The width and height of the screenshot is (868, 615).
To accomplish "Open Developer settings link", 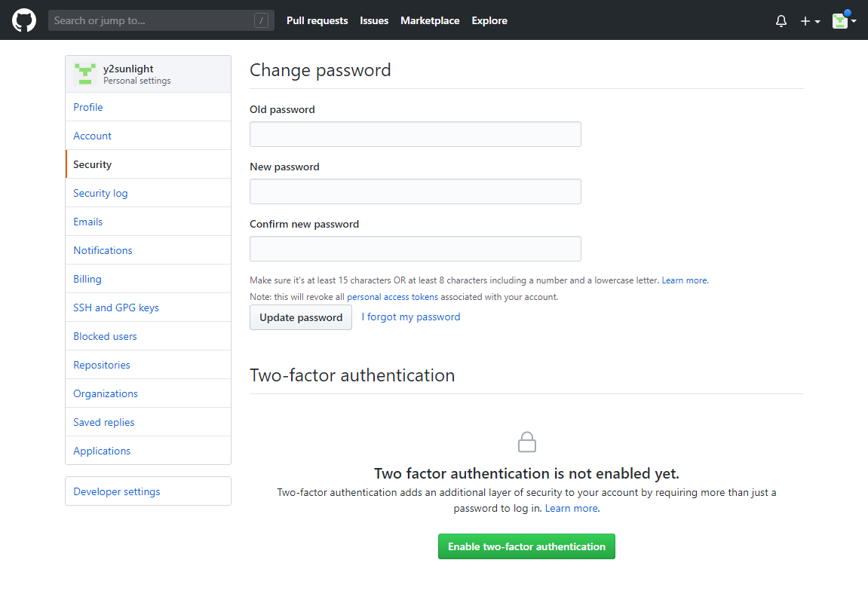I will (117, 491).
